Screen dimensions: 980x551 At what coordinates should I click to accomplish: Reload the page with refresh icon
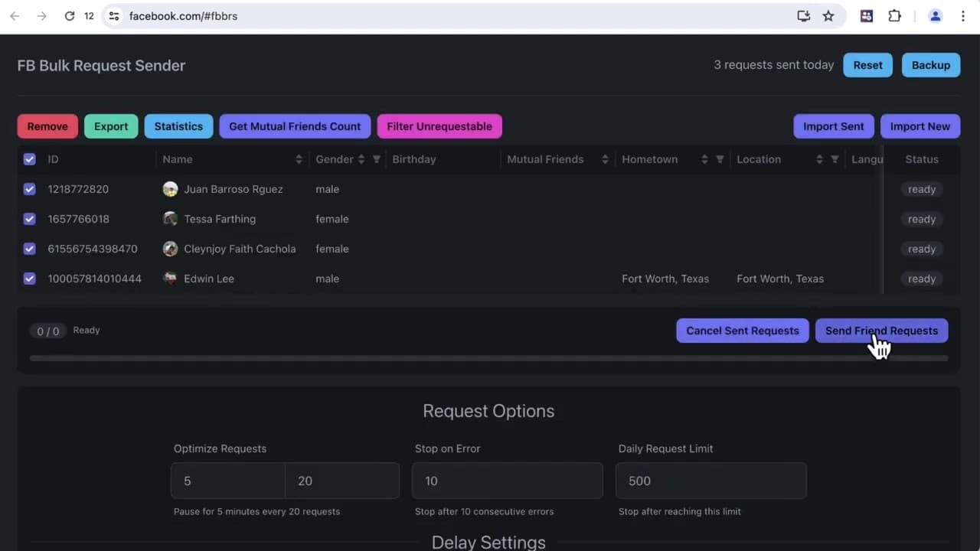tap(70, 16)
